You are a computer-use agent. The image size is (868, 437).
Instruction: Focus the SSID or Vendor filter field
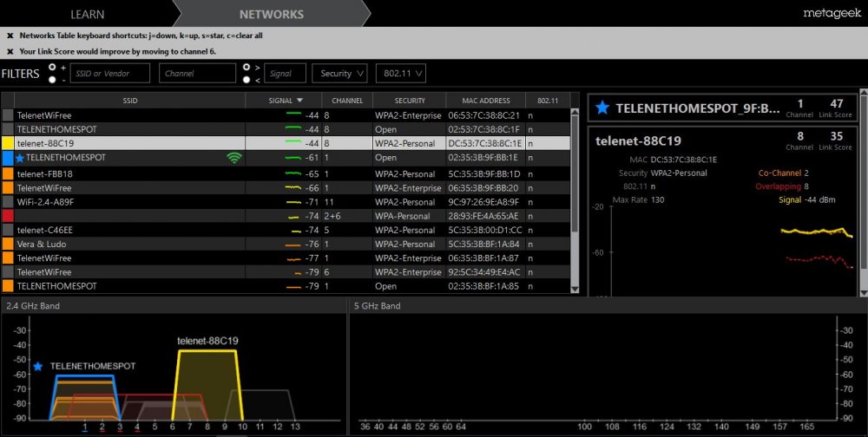coord(110,73)
